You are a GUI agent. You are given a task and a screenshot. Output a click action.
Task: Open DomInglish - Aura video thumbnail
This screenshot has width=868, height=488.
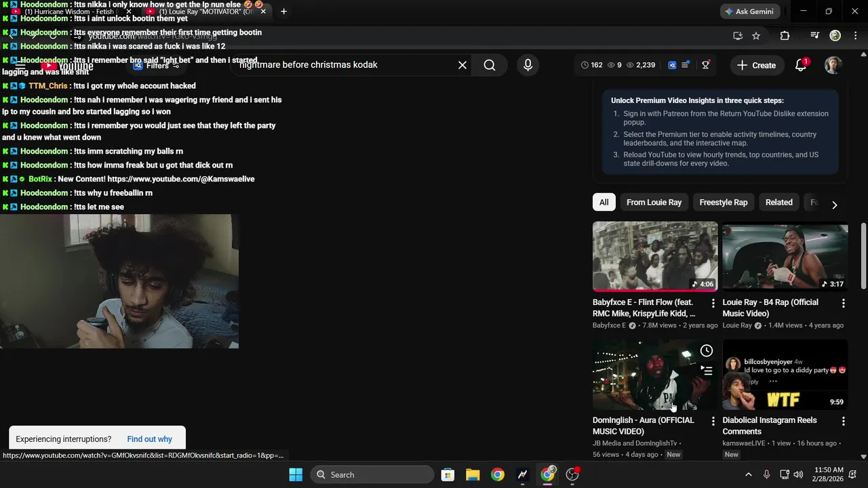click(x=655, y=375)
